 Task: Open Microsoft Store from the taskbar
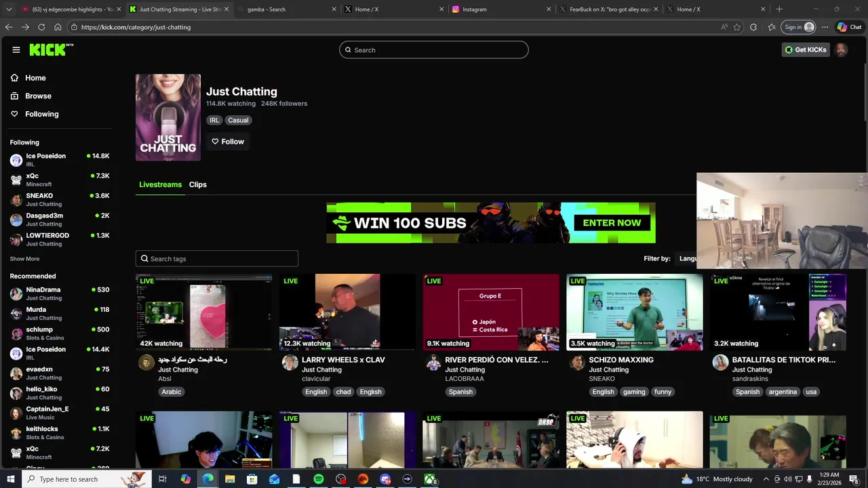pyautogui.click(x=252, y=479)
